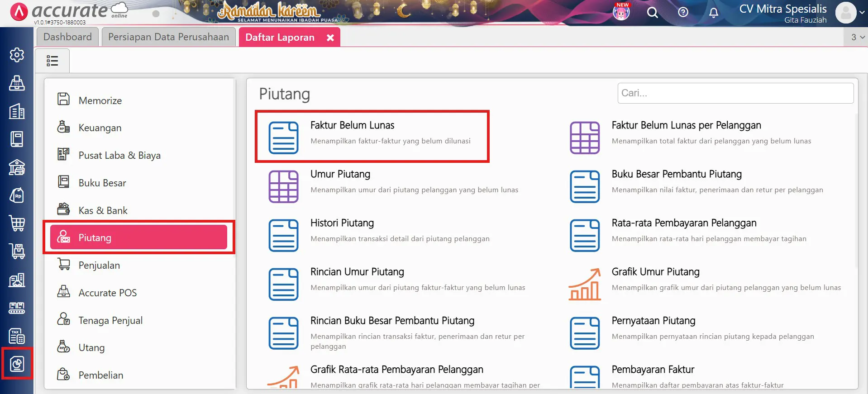The height and width of the screenshot is (394, 868).
Task: Select Penjualan report category
Action: pyautogui.click(x=139, y=265)
